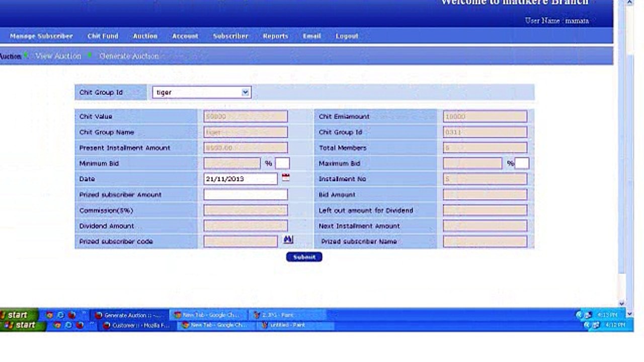Click the Left out amount for Dividend field
The image size is (644, 362).
tap(485, 210)
